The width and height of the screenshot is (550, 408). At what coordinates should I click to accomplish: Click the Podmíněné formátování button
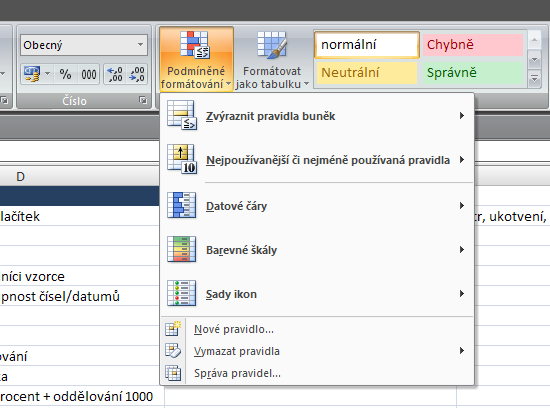coord(196,59)
